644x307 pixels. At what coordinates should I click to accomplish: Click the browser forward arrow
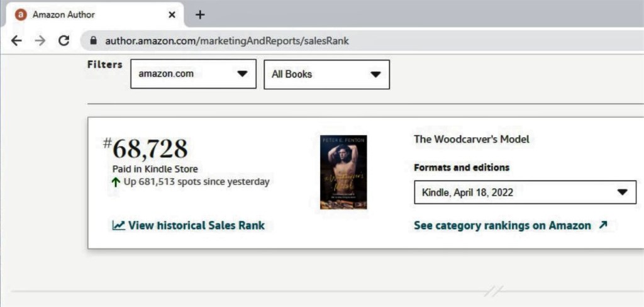click(40, 41)
